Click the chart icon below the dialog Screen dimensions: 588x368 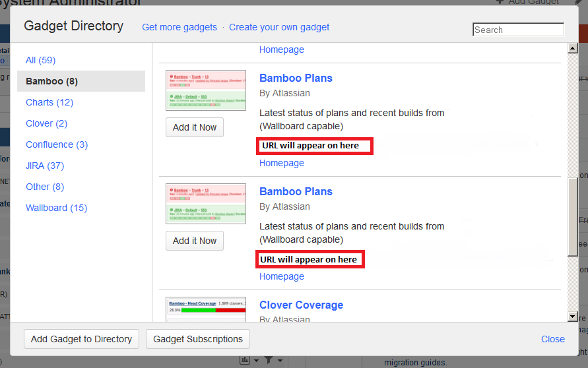[244, 361]
